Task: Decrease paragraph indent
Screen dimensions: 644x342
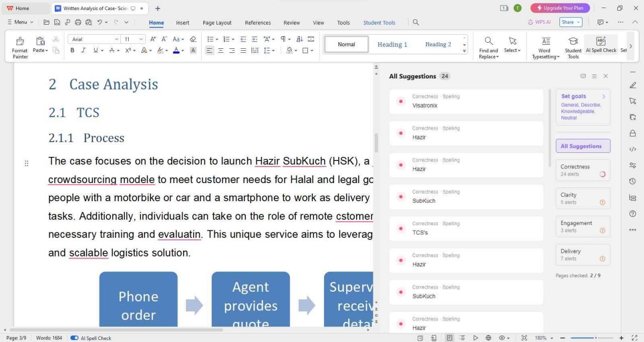Action: (x=243, y=39)
